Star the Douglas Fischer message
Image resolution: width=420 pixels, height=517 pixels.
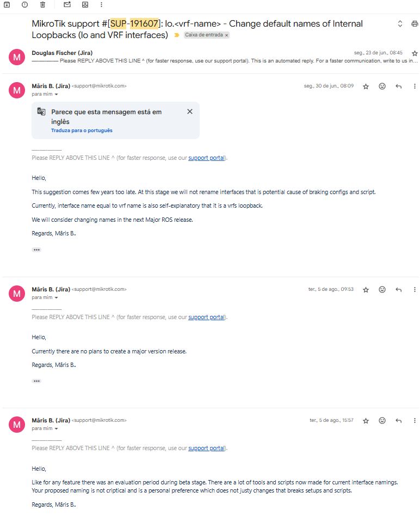pyautogui.click(x=415, y=53)
